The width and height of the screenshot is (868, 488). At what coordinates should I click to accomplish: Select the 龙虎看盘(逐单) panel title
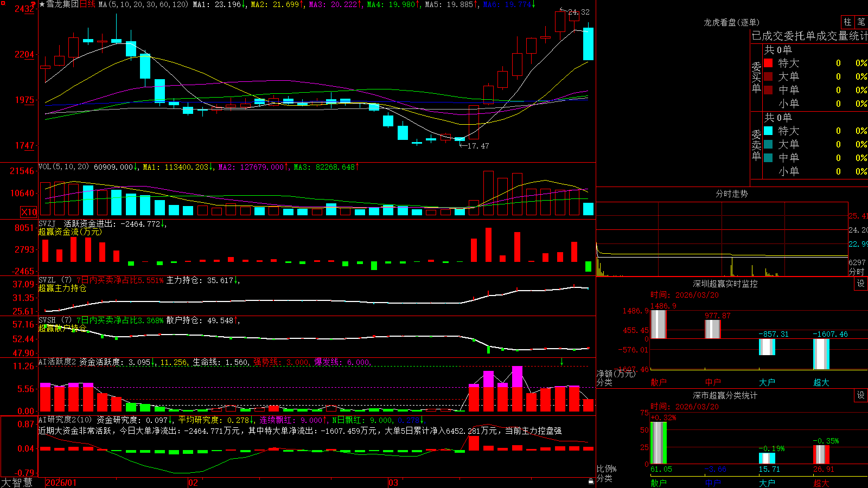point(731,22)
